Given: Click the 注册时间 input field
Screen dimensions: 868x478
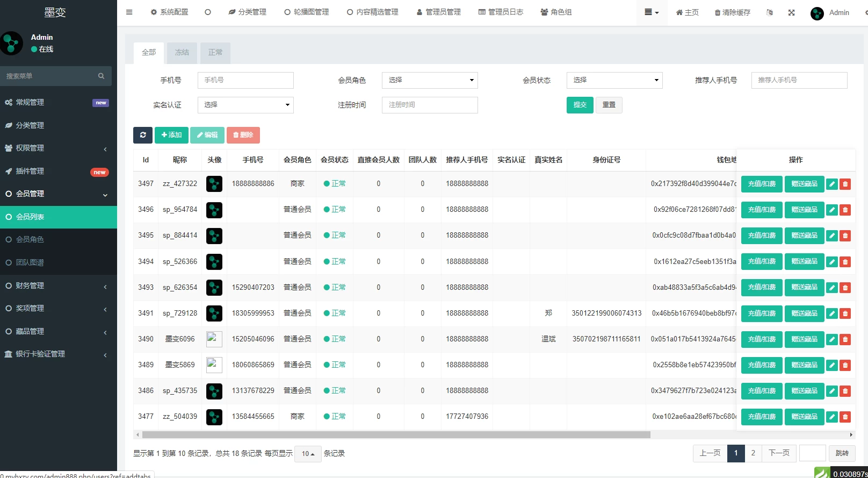Looking at the screenshot, I should pyautogui.click(x=430, y=105).
